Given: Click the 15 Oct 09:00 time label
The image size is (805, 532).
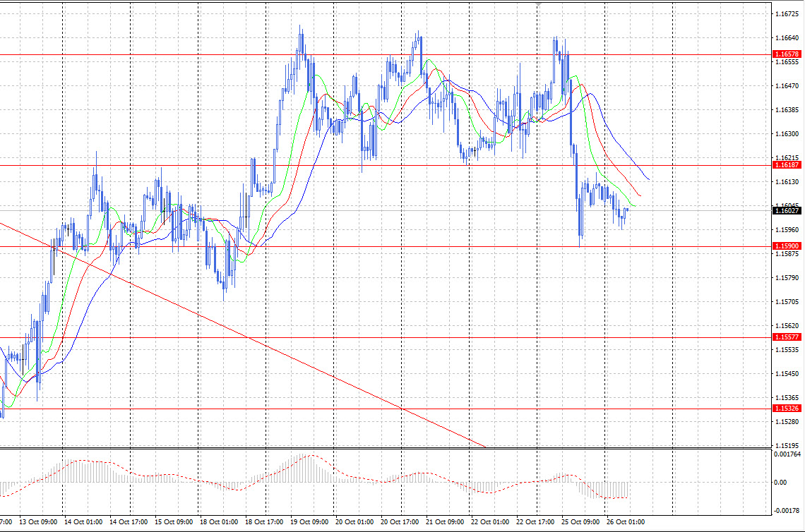Looking at the screenshot, I should pos(174,521).
